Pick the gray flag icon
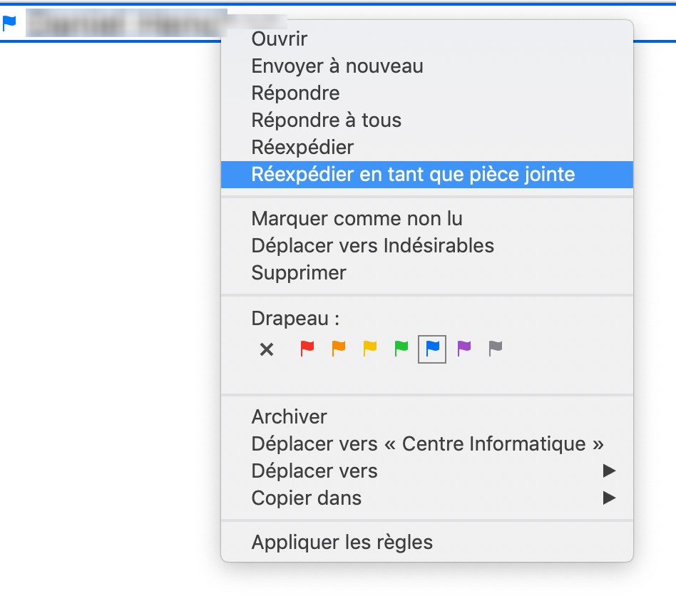Viewport: 676px width, 616px height. [x=496, y=349]
